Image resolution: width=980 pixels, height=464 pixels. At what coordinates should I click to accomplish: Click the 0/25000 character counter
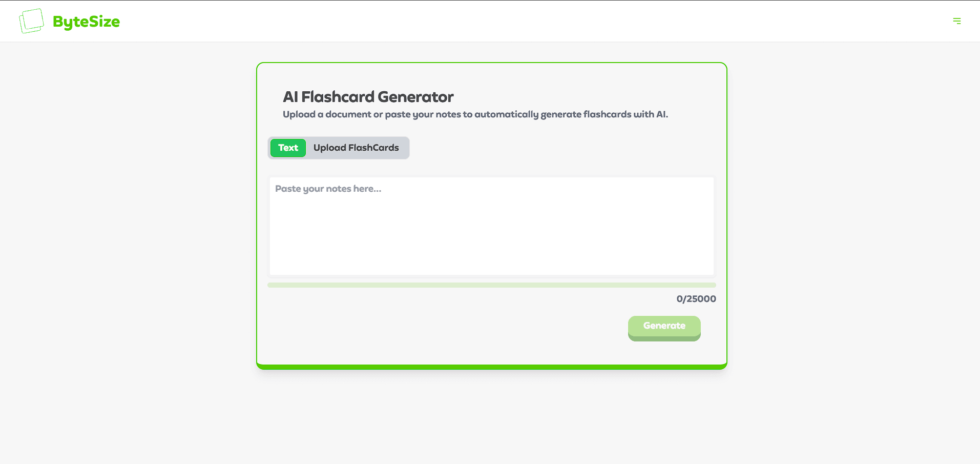point(696,299)
